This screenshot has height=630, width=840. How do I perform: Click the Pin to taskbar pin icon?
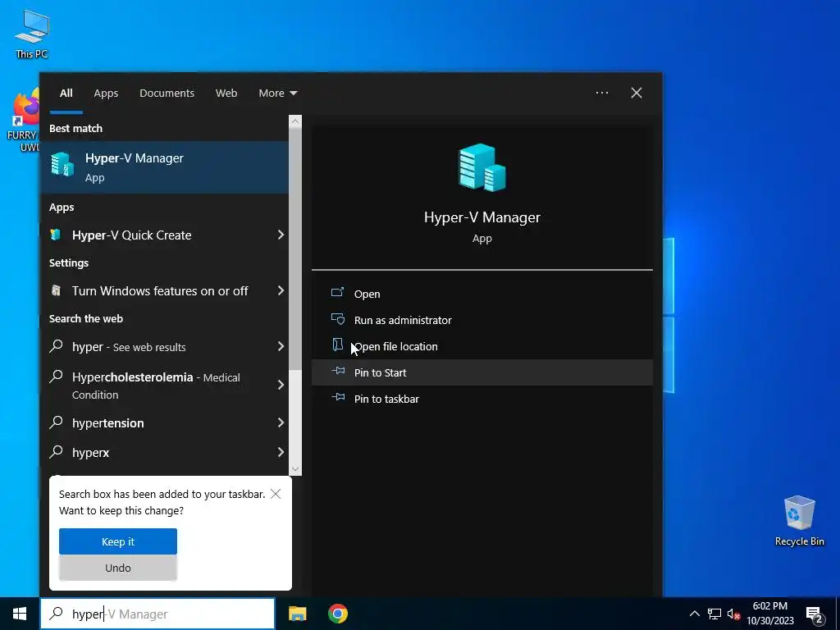pos(337,397)
